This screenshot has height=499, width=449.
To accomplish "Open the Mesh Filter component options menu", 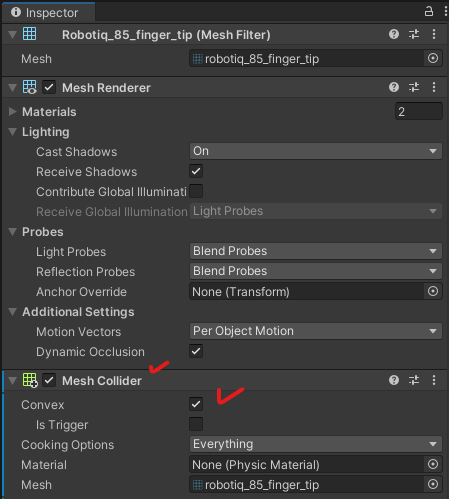I will (434, 34).
